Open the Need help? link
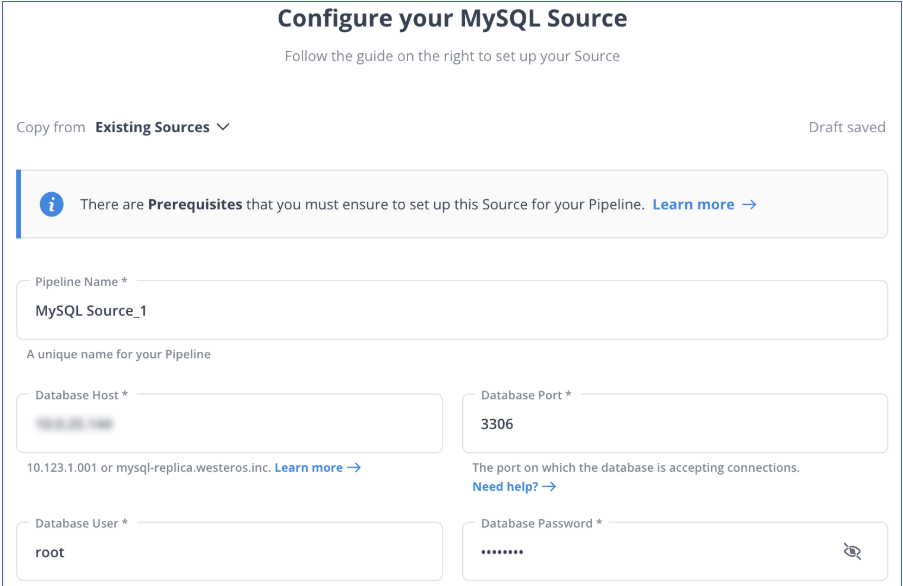The width and height of the screenshot is (903, 586). [514, 486]
